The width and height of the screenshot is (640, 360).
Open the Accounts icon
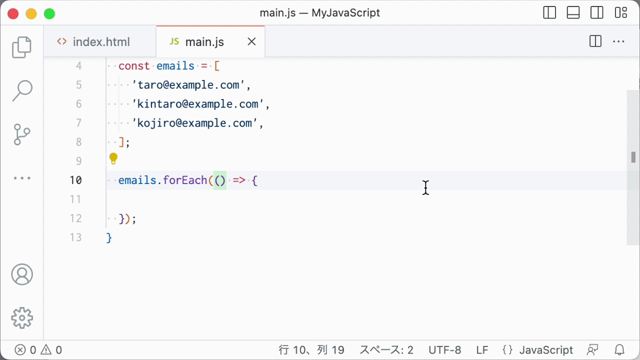coord(22,274)
